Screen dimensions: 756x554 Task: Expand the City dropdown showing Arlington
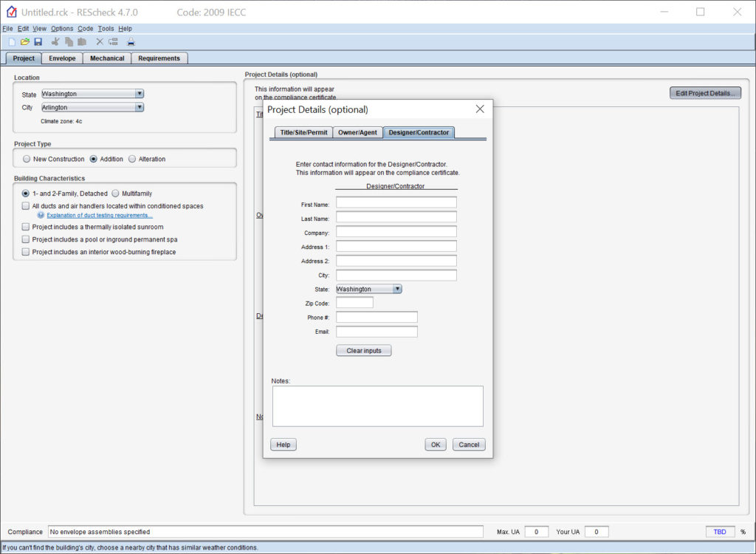139,107
